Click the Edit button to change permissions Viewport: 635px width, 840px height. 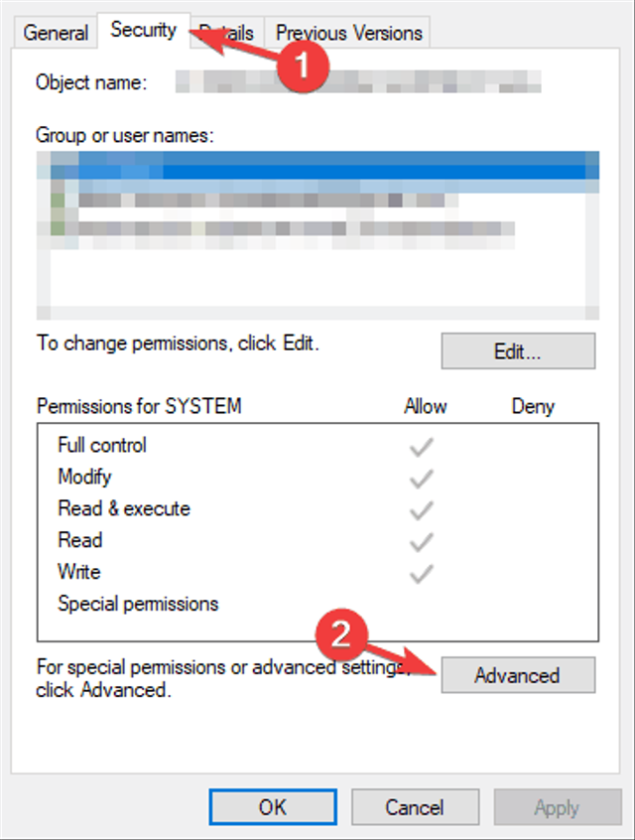[x=517, y=351]
